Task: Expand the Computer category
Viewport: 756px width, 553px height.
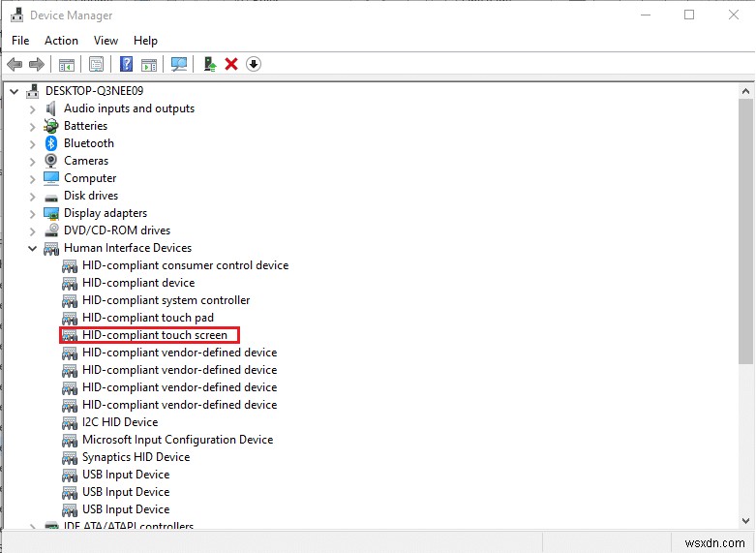Action: [32, 179]
